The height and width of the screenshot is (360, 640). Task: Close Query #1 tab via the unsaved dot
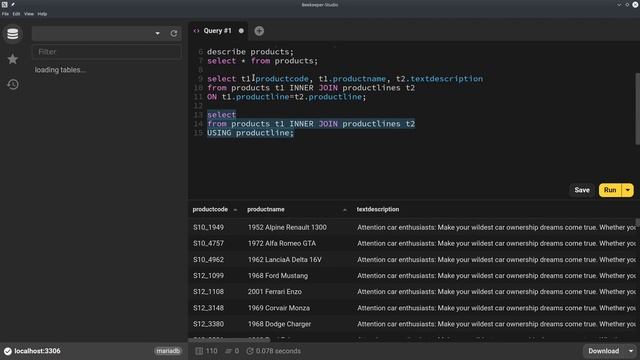click(241, 31)
